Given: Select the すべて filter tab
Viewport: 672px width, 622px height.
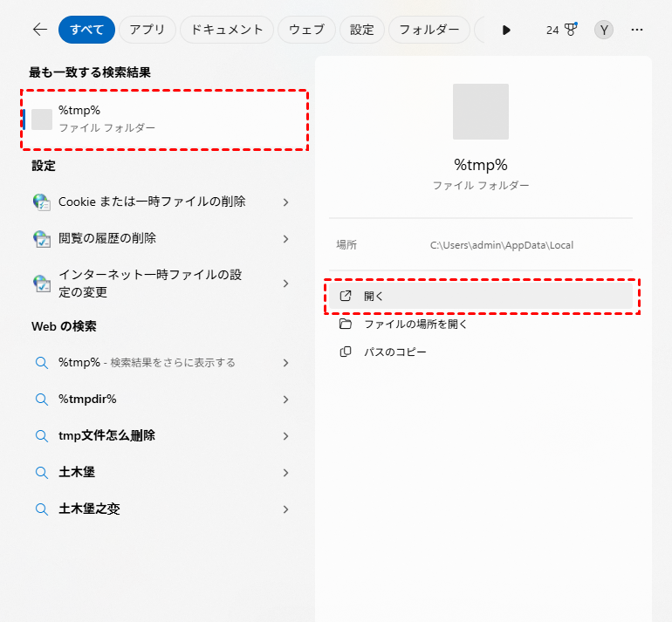Looking at the screenshot, I should click(87, 30).
